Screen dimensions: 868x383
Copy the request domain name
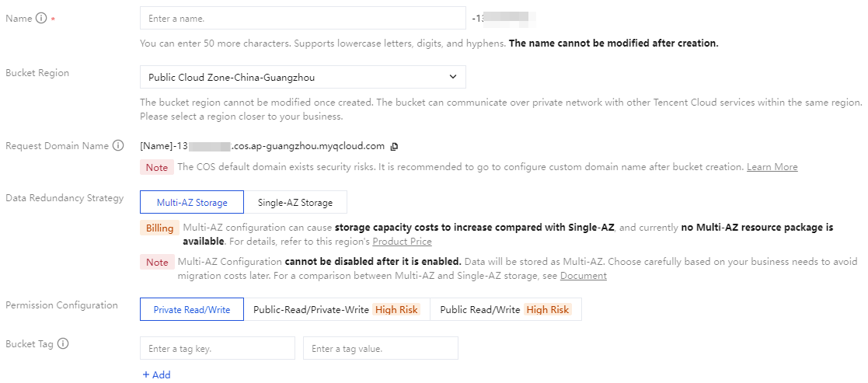pos(394,147)
